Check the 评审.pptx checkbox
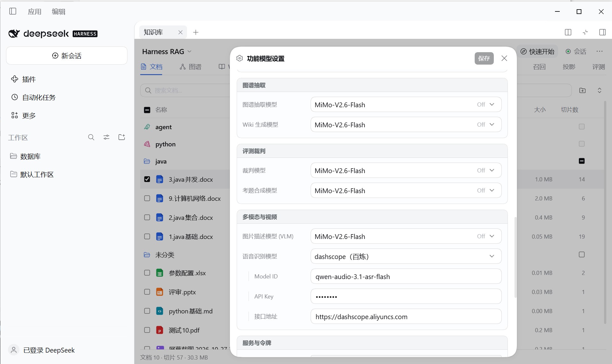 147,292
